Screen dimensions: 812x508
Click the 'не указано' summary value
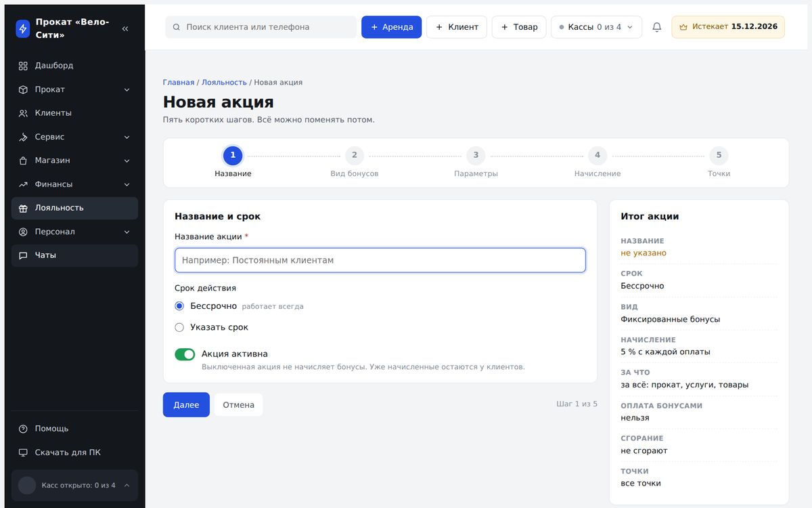[644, 253]
